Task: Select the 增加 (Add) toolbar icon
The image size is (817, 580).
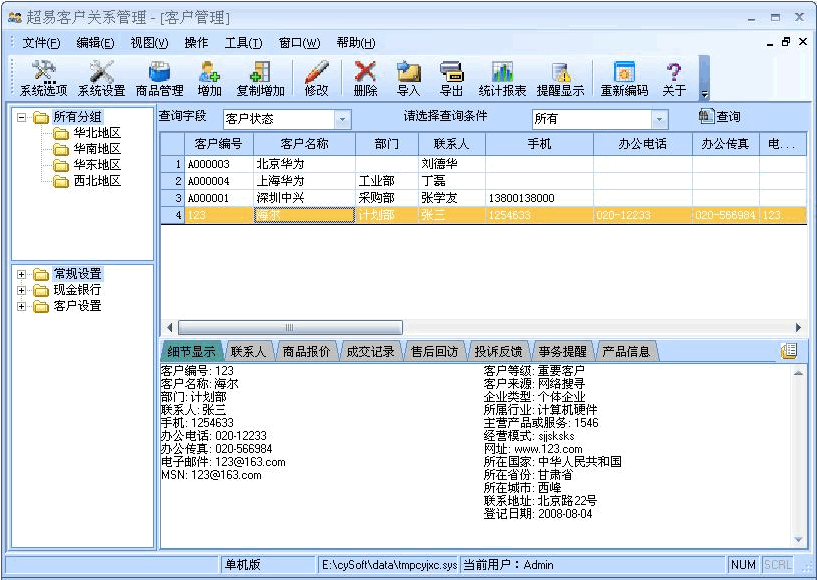Action: pyautogui.click(x=208, y=78)
